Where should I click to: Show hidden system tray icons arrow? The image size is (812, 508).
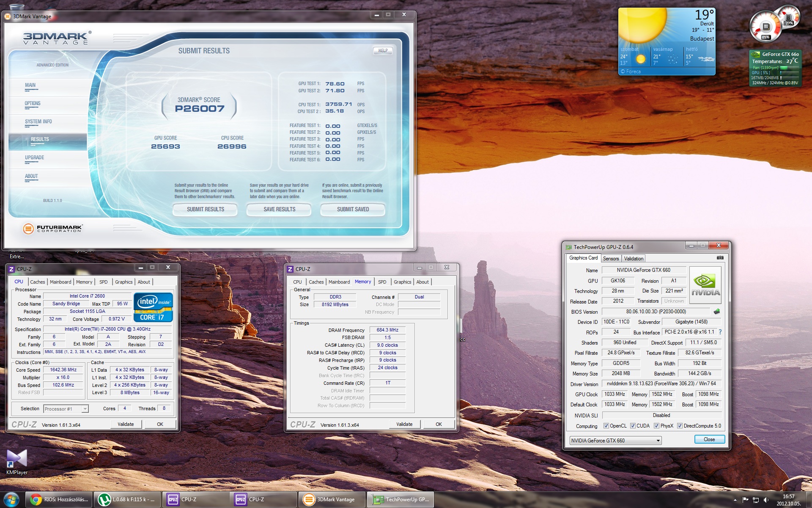[735, 500]
